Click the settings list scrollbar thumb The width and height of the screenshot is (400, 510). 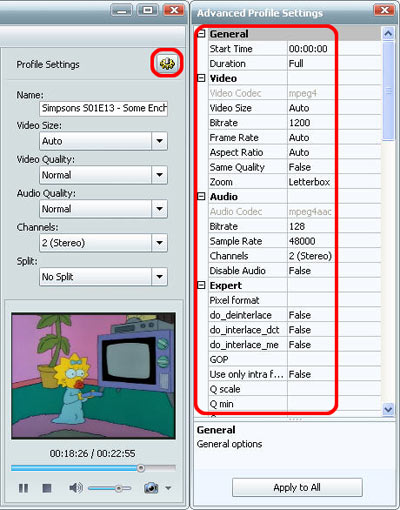388,91
